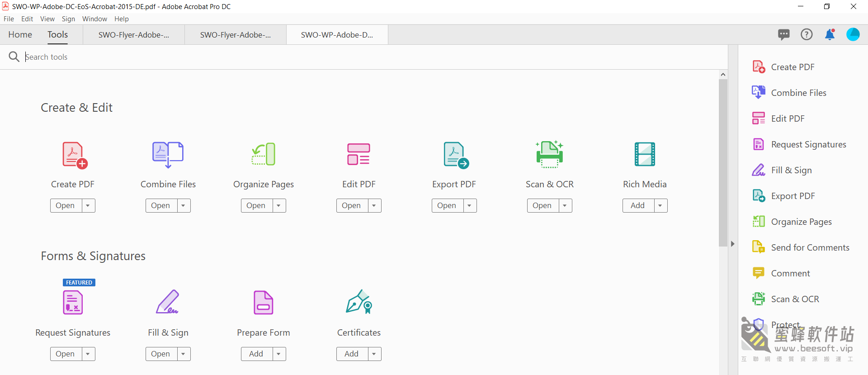868x375 pixels.
Task: Switch to the Tools tab
Action: 58,35
